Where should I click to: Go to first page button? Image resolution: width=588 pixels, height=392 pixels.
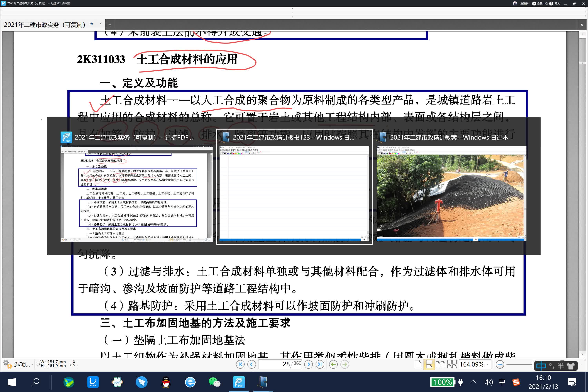pyautogui.click(x=240, y=364)
